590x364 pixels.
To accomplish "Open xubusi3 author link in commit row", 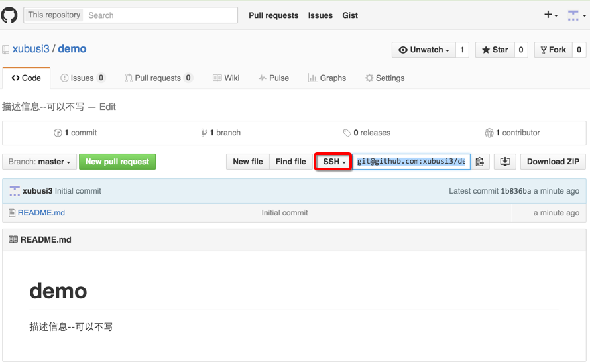I will point(37,191).
